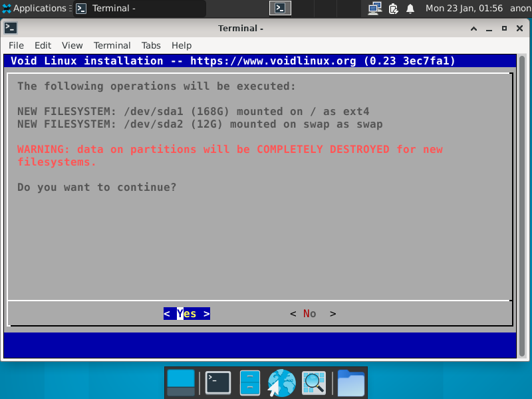Open the File Manager cabinet dock icon

(x=250, y=383)
